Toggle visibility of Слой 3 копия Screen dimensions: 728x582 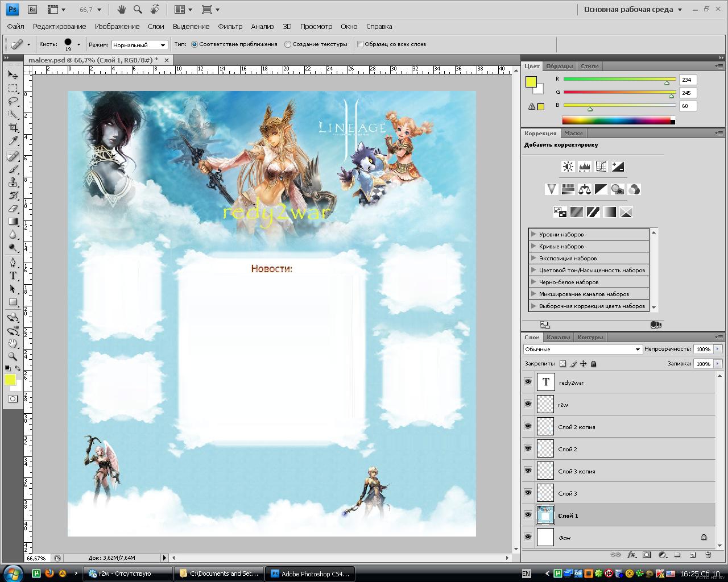pyautogui.click(x=528, y=471)
